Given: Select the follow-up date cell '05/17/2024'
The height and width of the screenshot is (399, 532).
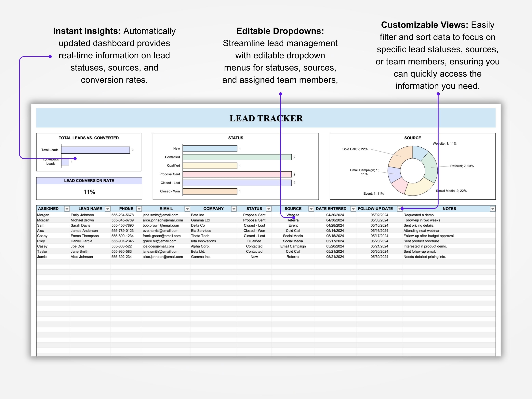Looking at the screenshot, I should click(379, 236).
